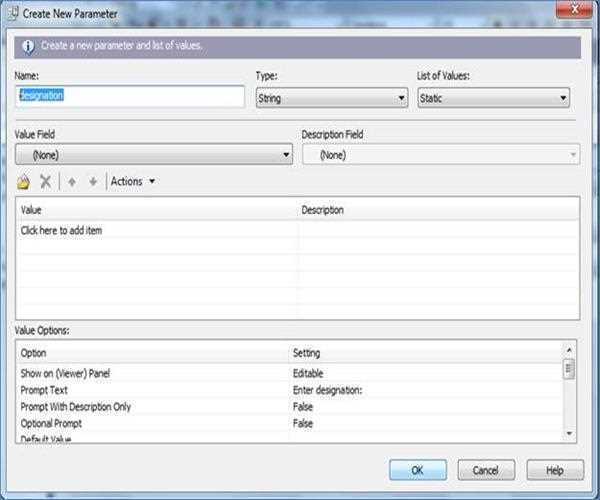Image resolution: width=600 pixels, height=500 pixels.
Task: Click 'Click here to add item' row
Action: point(62,230)
